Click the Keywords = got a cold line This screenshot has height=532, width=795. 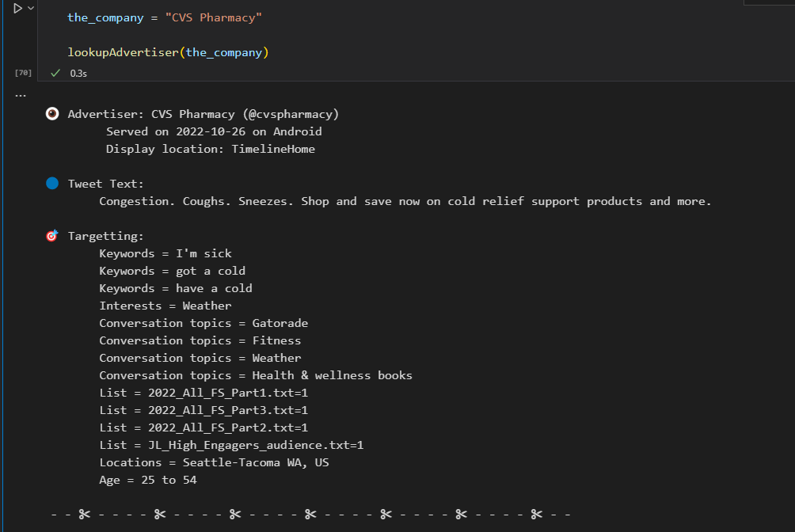pos(173,272)
